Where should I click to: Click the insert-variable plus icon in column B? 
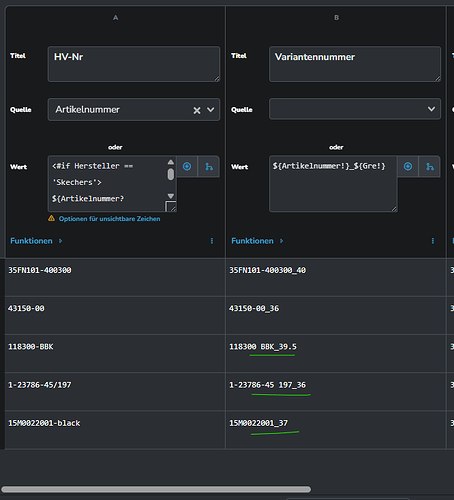click(x=408, y=166)
